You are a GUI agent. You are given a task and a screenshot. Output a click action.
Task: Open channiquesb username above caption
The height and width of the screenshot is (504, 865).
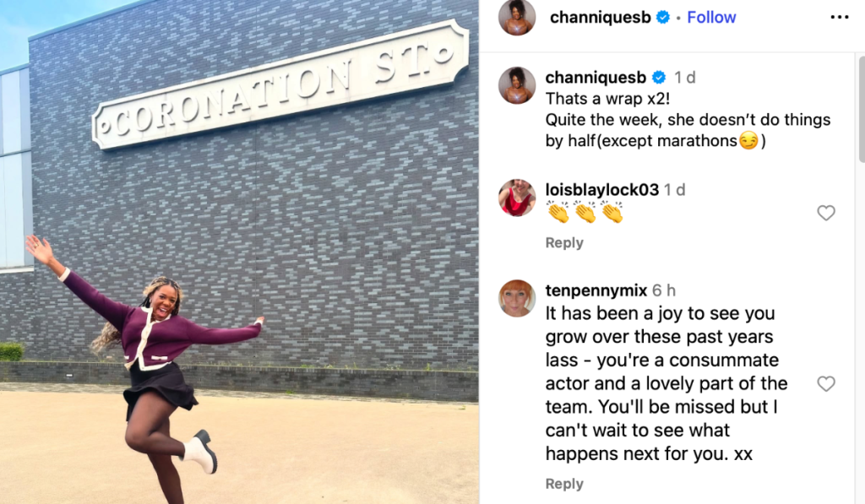coord(596,77)
